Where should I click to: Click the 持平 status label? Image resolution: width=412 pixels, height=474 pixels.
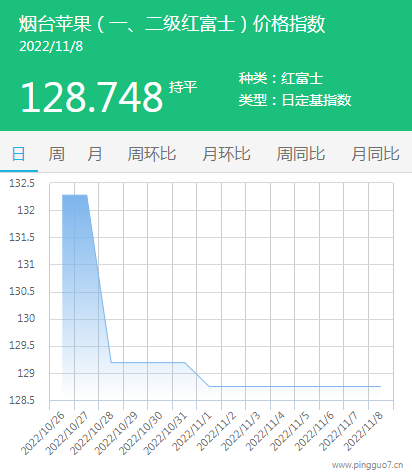[183, 87]
